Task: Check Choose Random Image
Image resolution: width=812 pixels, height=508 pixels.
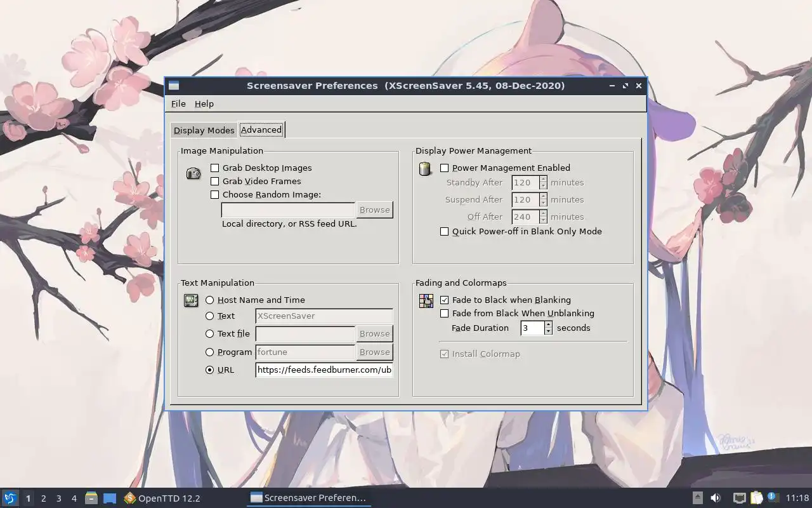Action: pos(215,195)
